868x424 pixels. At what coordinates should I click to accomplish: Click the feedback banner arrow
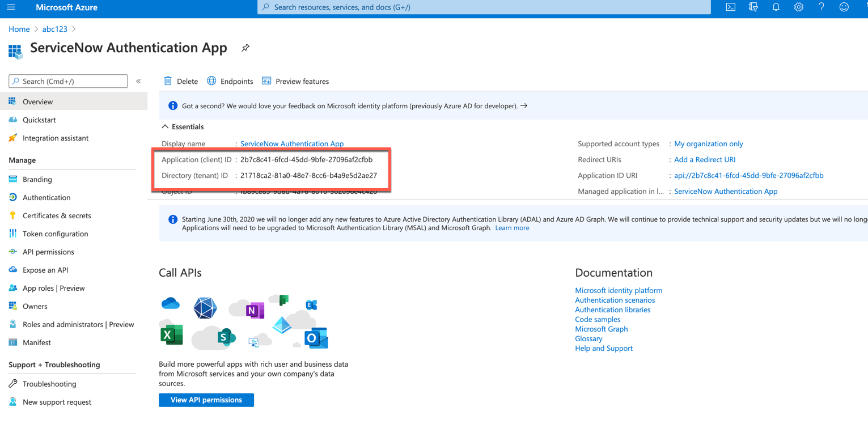pyautogui.click(x=524, y=105)
